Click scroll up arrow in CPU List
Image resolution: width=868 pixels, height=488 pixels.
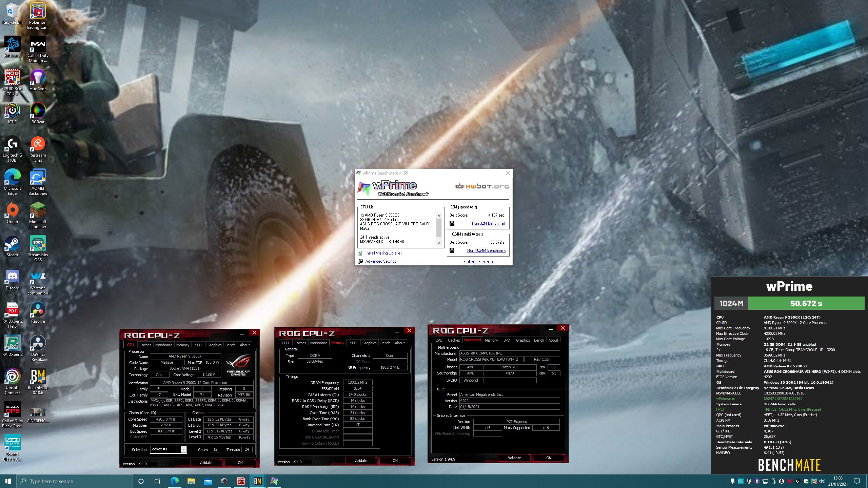pos(439,216)
